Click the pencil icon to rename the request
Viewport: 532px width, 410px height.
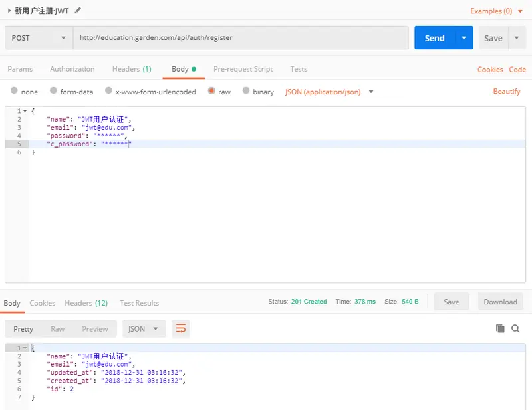click(78, 11)
